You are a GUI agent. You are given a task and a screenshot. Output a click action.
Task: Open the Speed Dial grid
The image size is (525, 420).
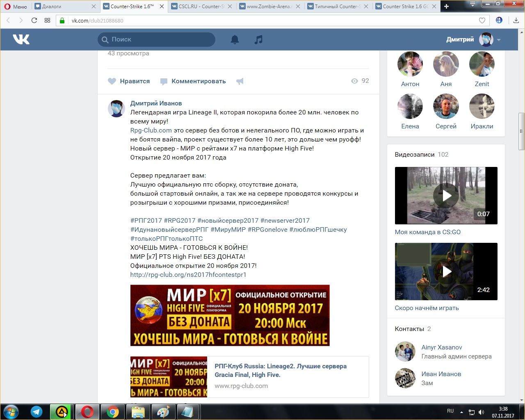click(x=47, y=21)
